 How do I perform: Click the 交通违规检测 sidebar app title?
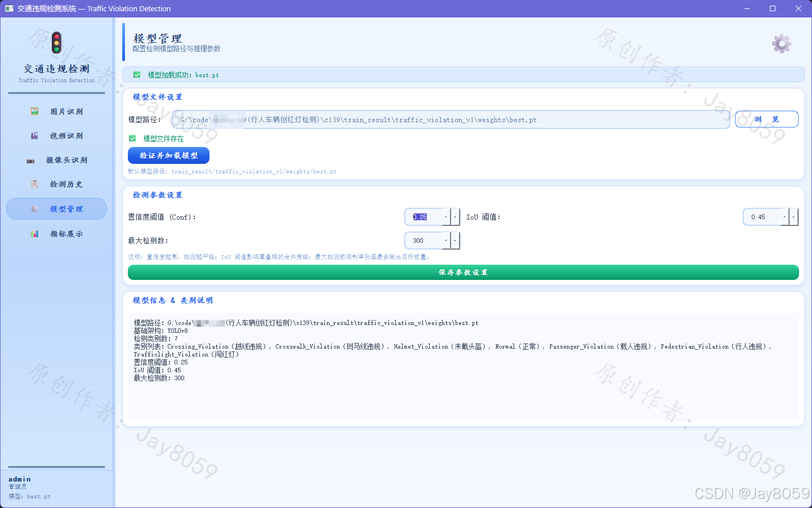[x=56, y=69]
